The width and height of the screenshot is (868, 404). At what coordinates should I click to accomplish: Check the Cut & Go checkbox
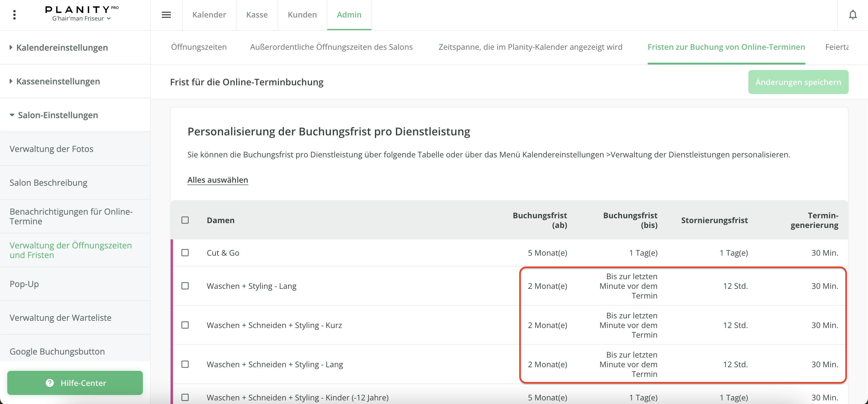click(x=185, y=253)
